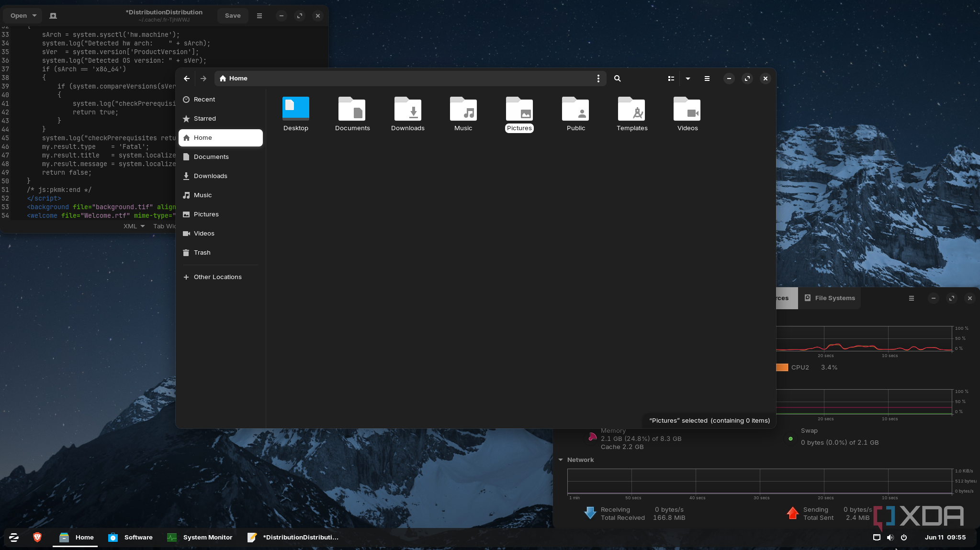This screenshot has height=550, width=980.
Task: Create new document in text editor
Action: coord(53,16)
